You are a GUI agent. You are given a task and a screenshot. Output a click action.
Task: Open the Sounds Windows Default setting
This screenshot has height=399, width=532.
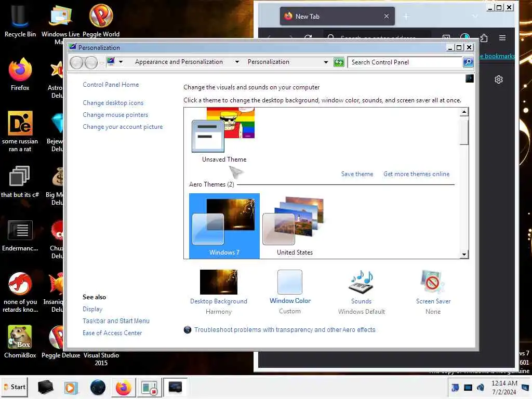click(x=362, y=292)
